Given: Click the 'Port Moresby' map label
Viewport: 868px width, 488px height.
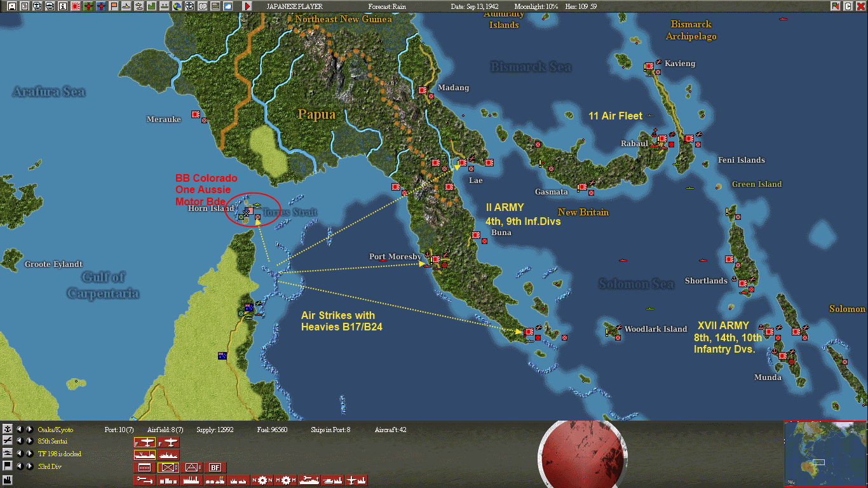Looking at the screenshot, I should click(395, 257).
